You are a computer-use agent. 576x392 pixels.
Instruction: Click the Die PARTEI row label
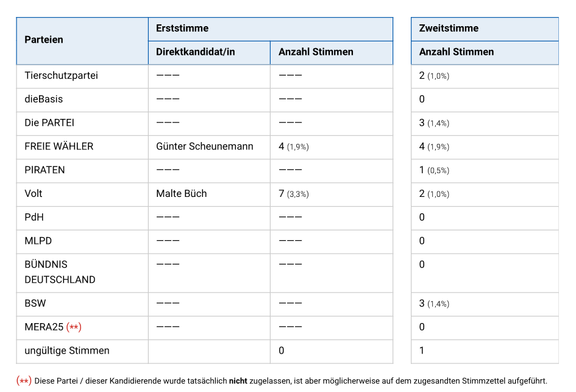tap(49, 123)
